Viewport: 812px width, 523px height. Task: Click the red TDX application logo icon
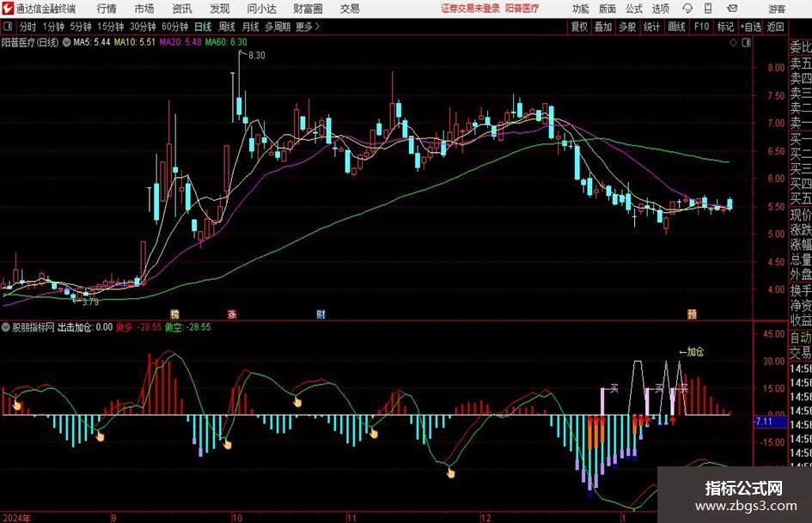pos(8,9)
